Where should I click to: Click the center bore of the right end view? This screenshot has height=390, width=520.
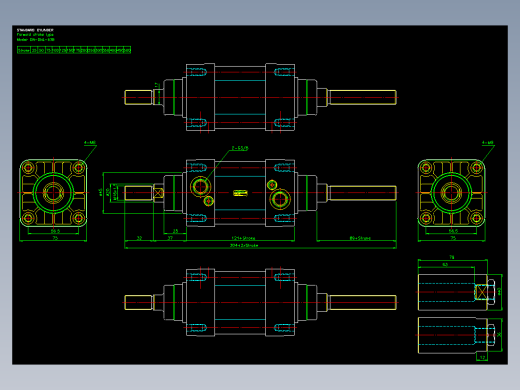point(451,193)
